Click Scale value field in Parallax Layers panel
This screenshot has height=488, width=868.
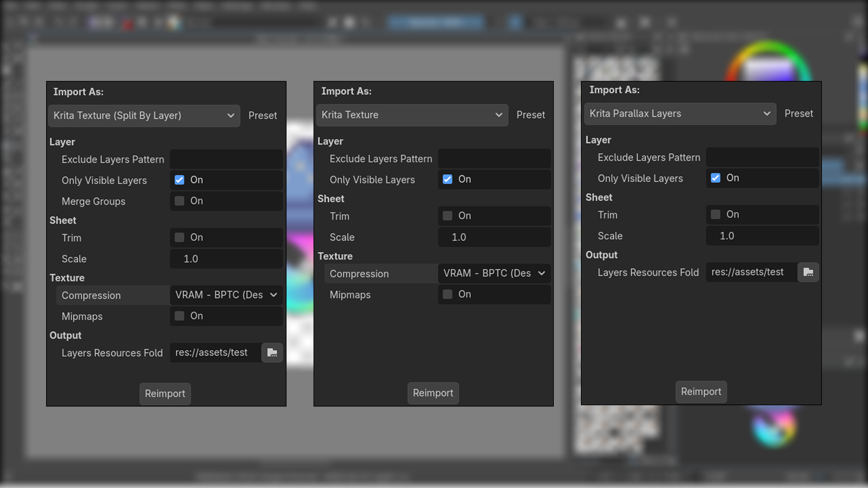coord(763,236)
